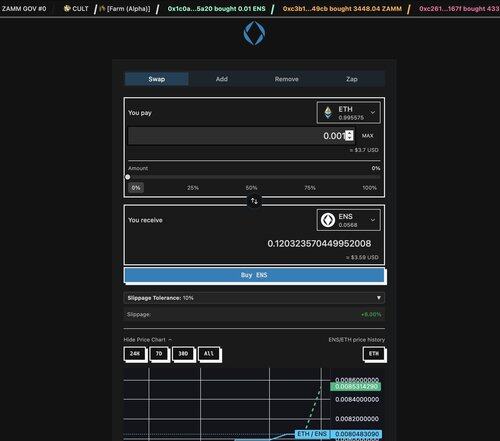Click the Amount slider handle
Image resolution: width=500 pixels, height=441 pixels.
(x=128, y=177)
